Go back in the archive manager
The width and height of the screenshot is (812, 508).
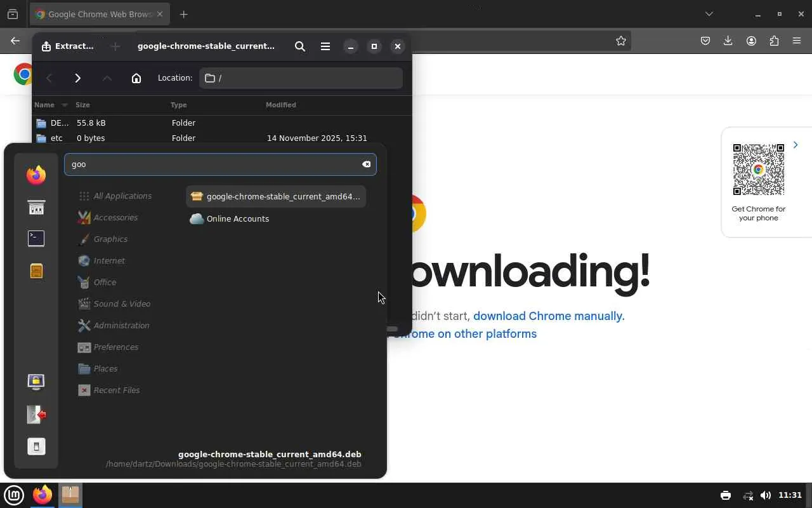tap(49, 78)
